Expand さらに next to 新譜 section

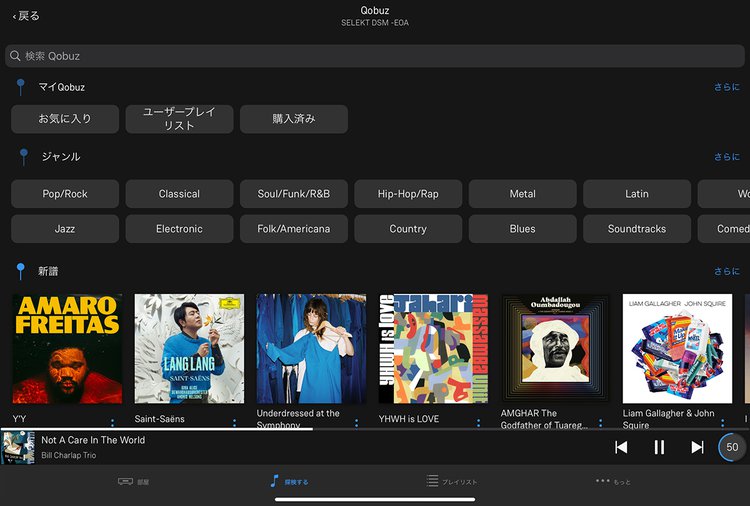point(726,271)
